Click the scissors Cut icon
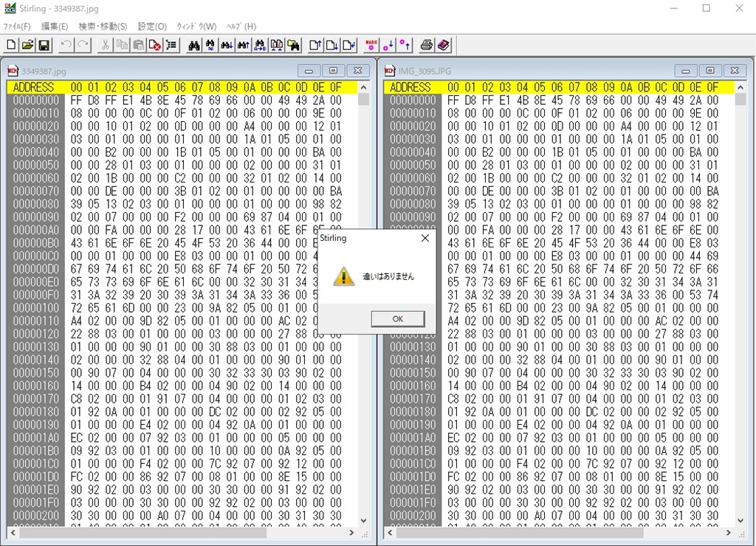The height and width of the screenshot is (546, 756). (105, 45)
